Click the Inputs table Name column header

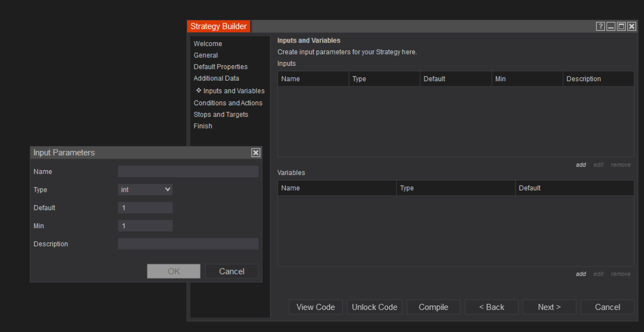click(313, 79)
